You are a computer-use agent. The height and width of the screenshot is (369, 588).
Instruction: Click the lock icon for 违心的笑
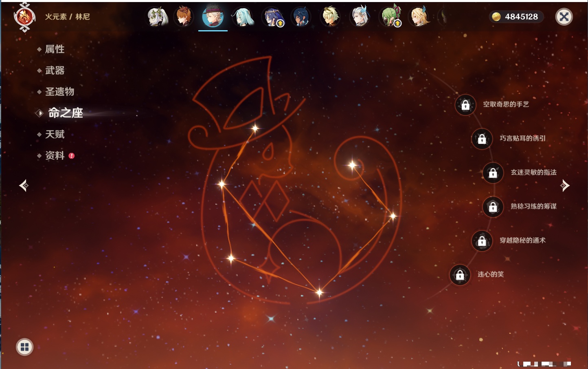460,275
